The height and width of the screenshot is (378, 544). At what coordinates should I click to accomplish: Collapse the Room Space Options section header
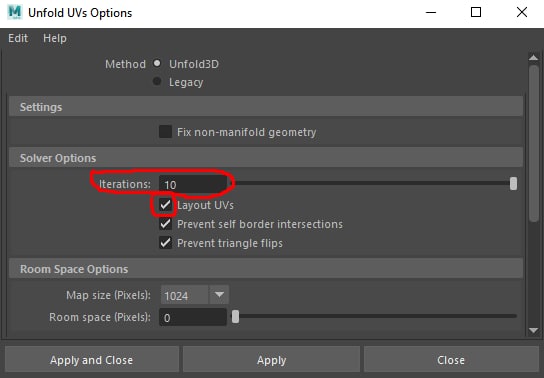[x=266, y=269]
